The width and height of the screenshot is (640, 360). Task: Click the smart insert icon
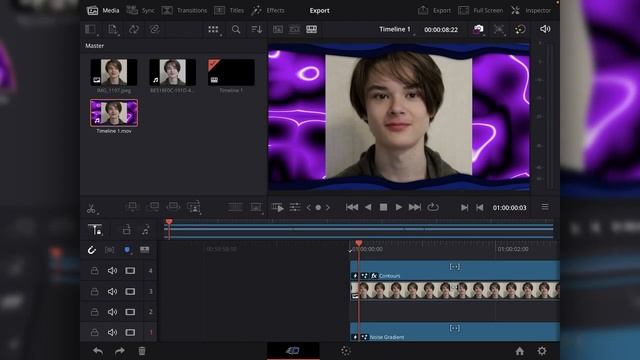point(132,207)
